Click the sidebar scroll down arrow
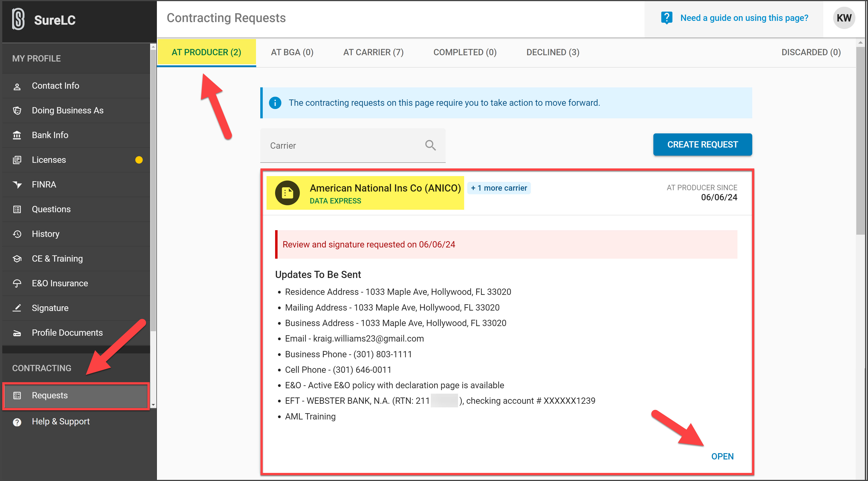868x481 pixels. pos(153,405)
